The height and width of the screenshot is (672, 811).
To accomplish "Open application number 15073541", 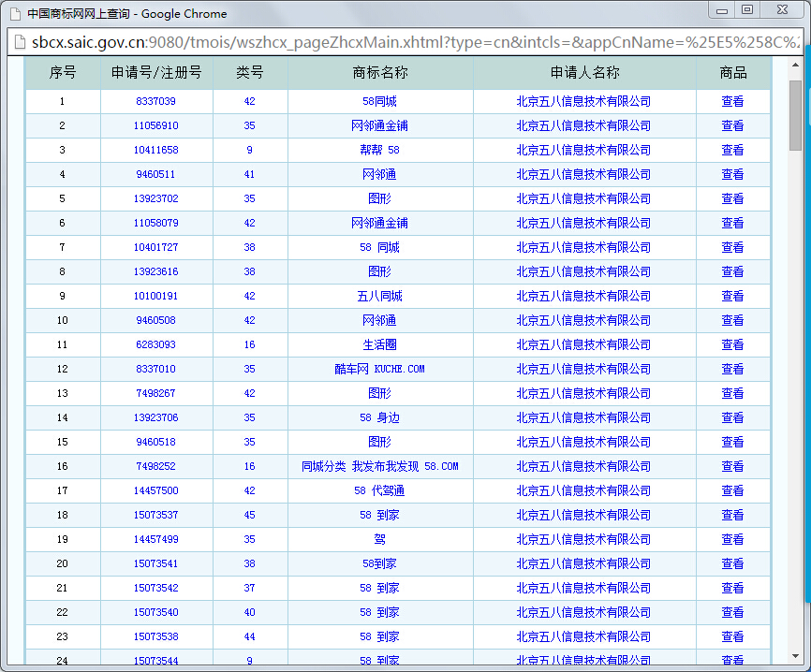I will (155, 562).
